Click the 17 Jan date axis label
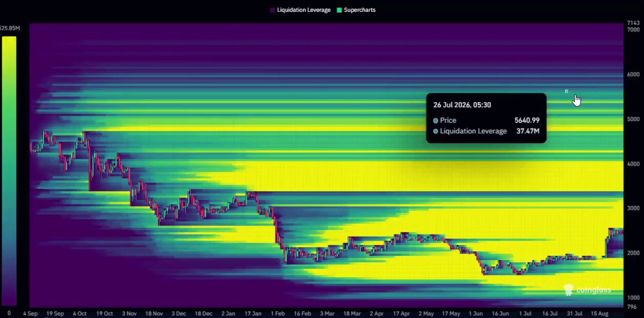 (252, 314)
